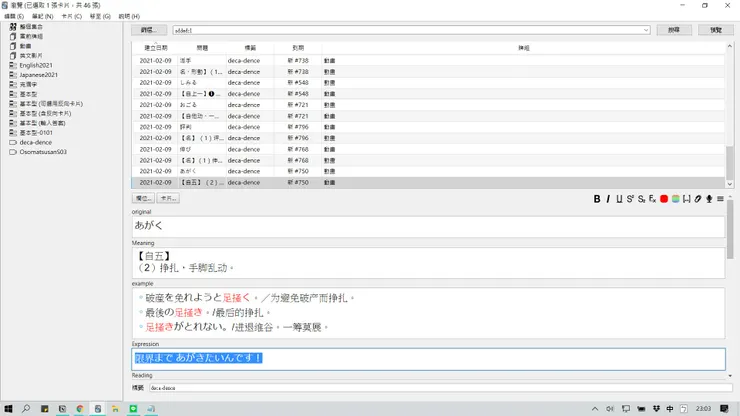Open Dropbox from the system tray
Screen dimensions: 740x416
coord(656,409)
